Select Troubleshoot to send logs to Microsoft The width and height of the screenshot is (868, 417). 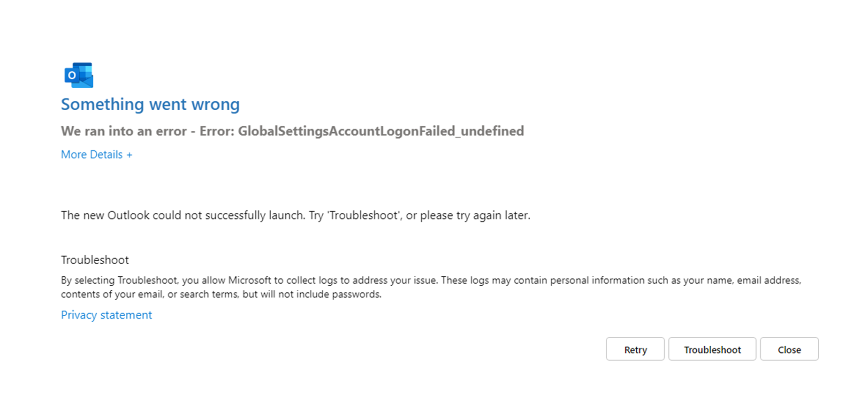coord(712,349)
